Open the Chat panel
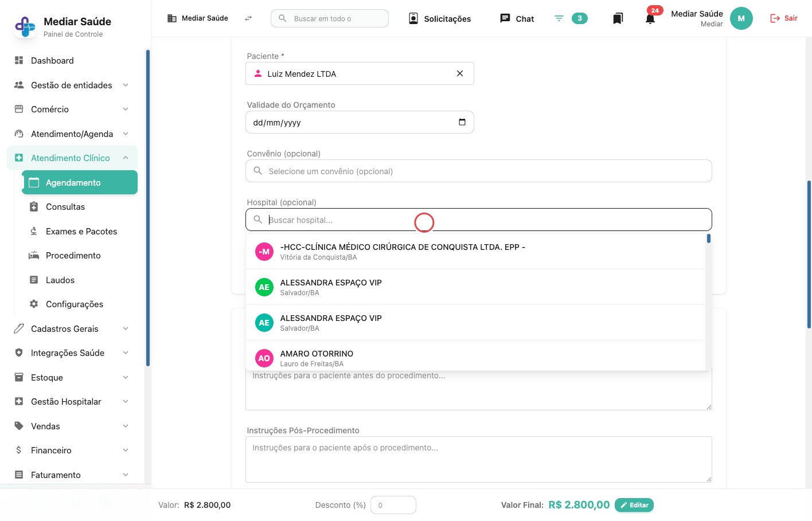 coord(517,18)
